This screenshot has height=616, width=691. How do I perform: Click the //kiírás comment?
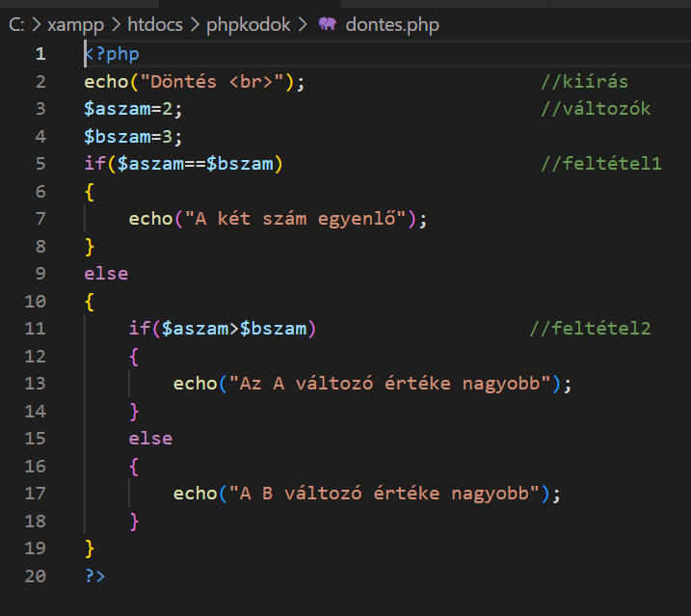(584, 82)
